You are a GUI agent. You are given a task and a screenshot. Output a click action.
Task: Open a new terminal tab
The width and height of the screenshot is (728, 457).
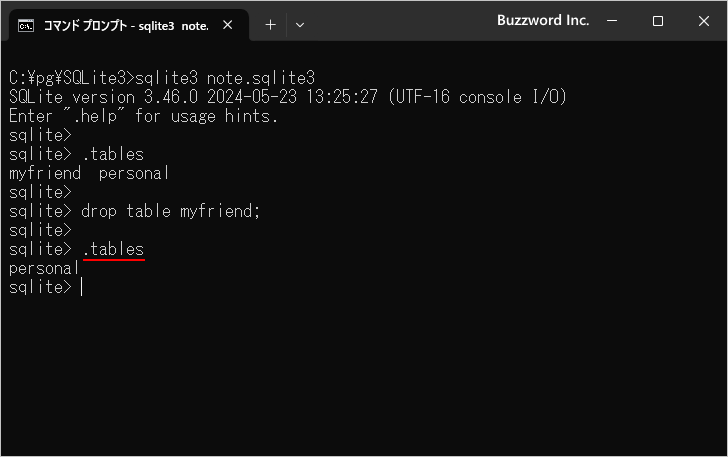270,25
